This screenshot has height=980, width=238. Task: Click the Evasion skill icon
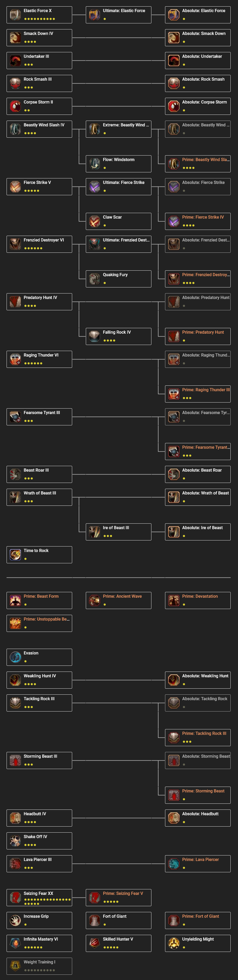tap(14, 657)
